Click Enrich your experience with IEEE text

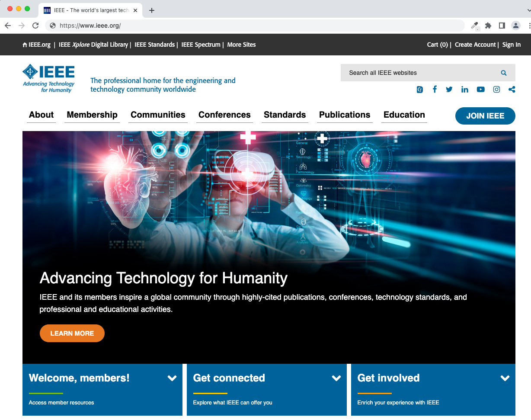pos(398,403)
